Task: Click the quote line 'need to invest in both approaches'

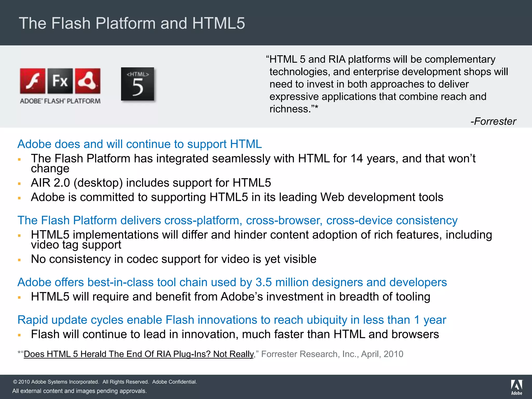Action: point(369,84)
